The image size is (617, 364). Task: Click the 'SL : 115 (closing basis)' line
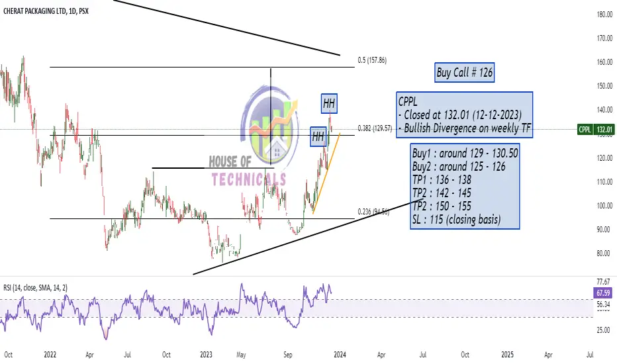coord(456,219)
